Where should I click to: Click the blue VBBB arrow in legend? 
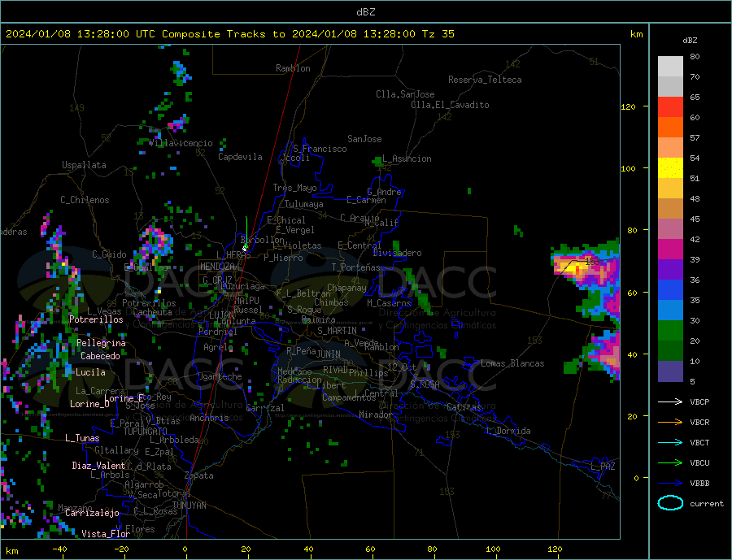pos(670,484)
